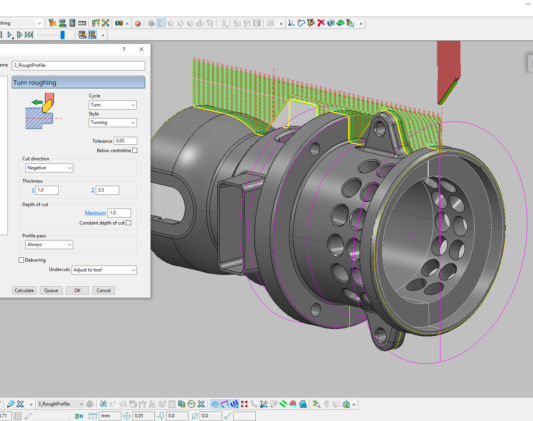
Task: Click the red dome icon in bottom toolbar
Action: click(x=293, y=404)
